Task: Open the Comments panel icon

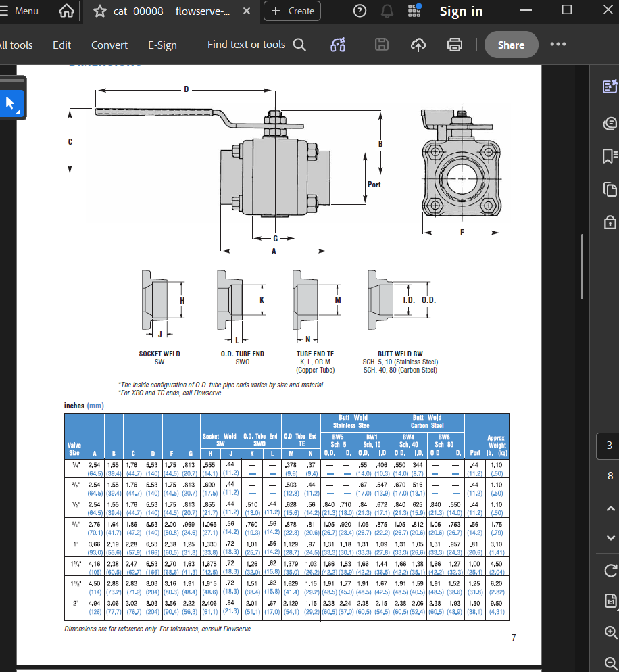Action: pos(610,124)
